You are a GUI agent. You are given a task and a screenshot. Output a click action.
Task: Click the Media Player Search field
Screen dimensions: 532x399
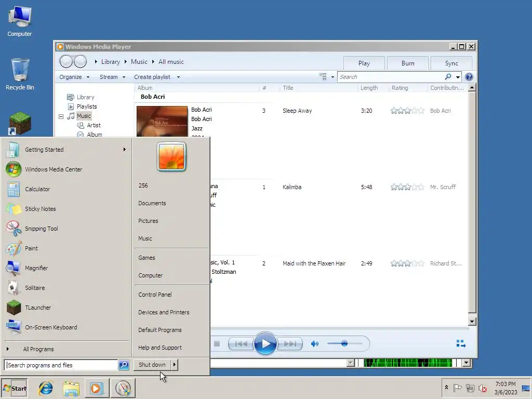tap(390, 77)
